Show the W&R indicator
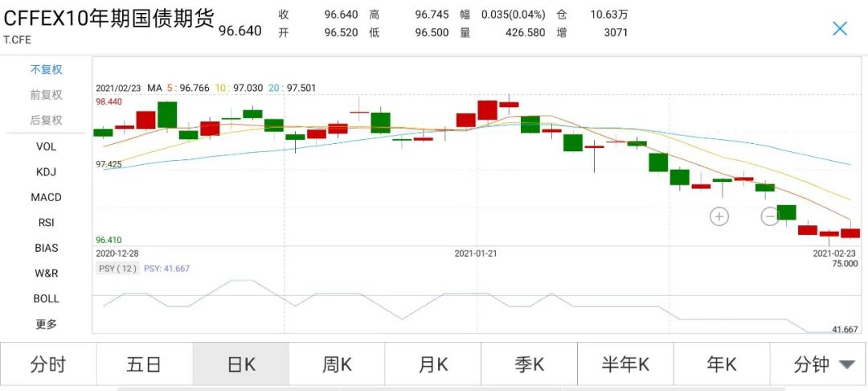 coord(46,273)
